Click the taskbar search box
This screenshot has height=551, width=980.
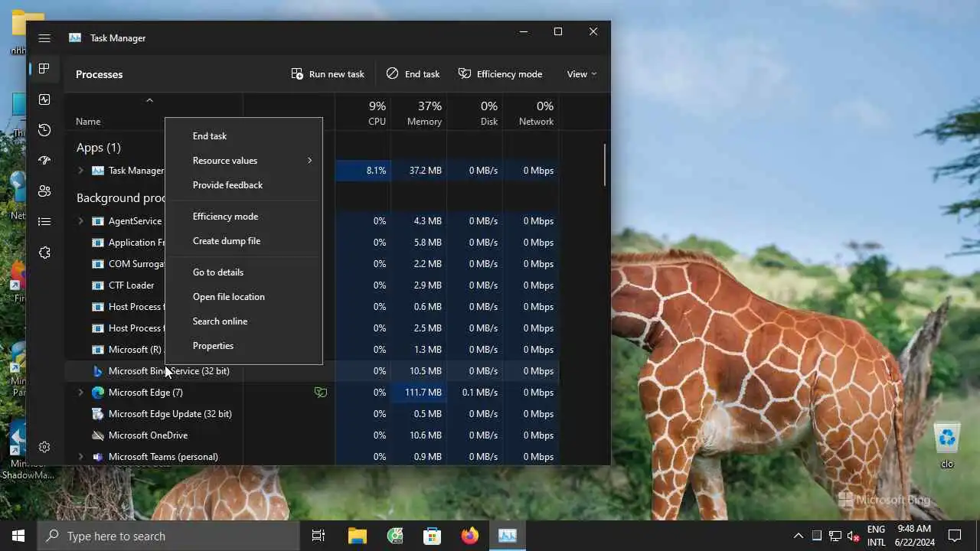tap(168, 536)
